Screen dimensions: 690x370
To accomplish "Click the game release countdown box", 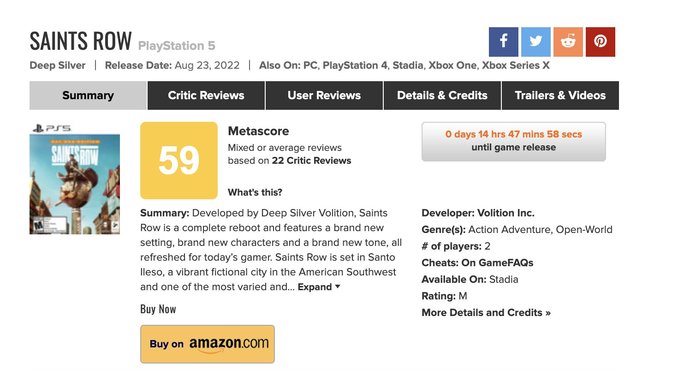I will [x=514, y=141].
